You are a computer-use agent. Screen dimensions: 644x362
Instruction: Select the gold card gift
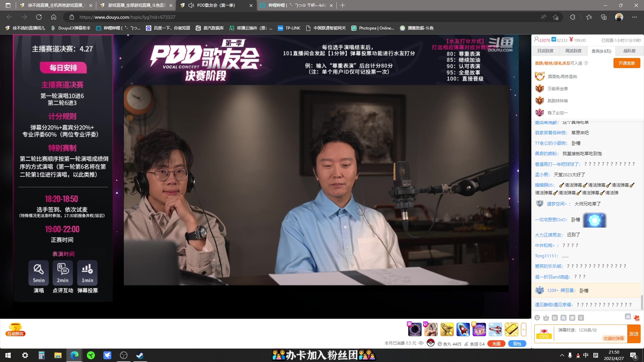click(x=511, y=329)
